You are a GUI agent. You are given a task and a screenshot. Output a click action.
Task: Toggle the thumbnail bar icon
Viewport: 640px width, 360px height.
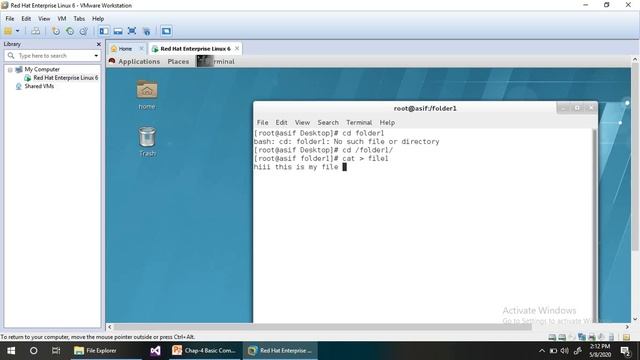click(118, 31)
